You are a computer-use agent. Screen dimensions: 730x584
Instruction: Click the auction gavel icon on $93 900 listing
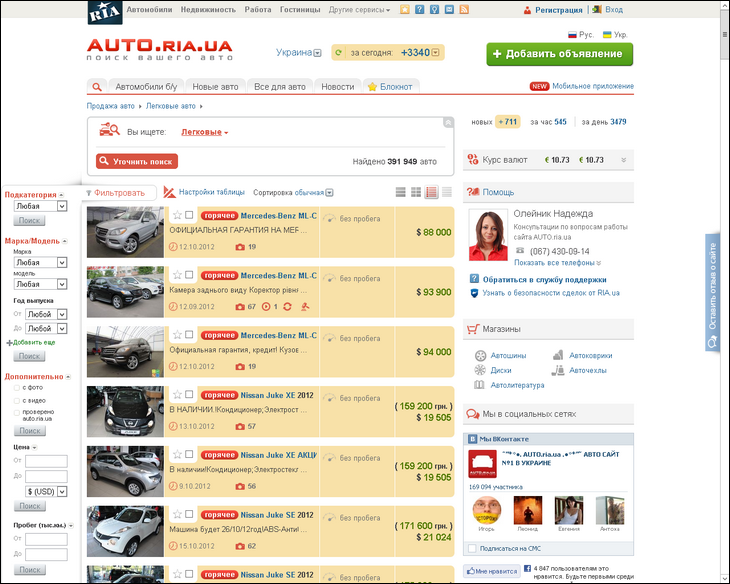[x=305, y=307]
